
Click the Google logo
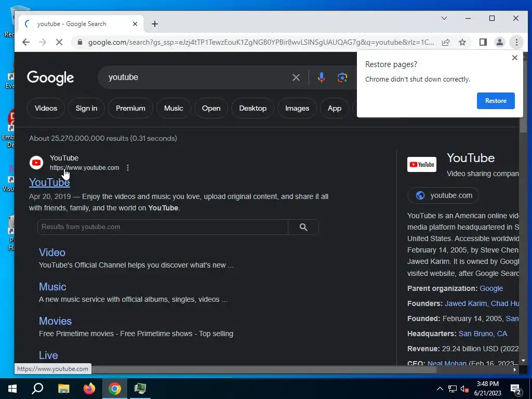pos(50,78)
